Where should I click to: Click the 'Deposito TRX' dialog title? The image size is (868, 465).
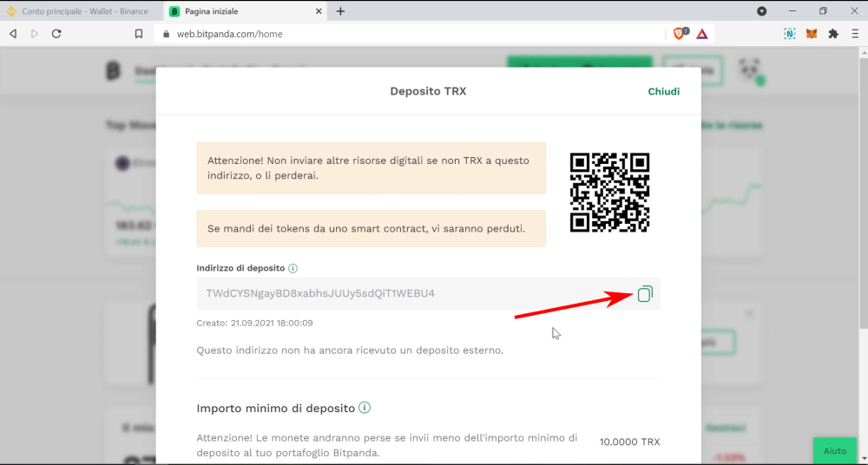coord(428,91)
